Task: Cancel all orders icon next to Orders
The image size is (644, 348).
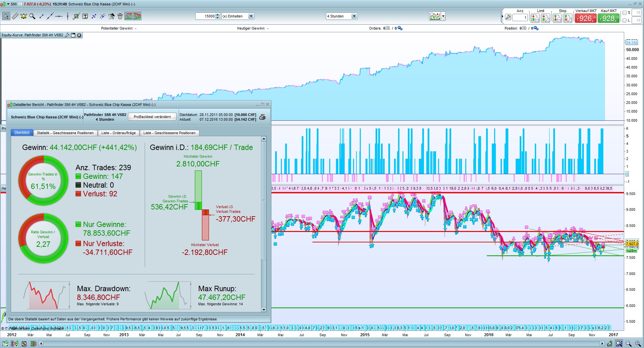Action: click(388, 28)
